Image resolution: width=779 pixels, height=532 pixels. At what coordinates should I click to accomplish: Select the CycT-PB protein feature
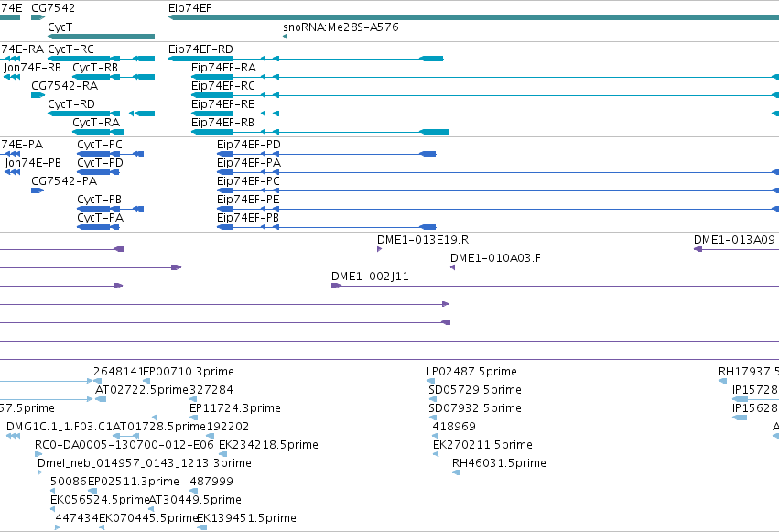tap(110, 209)
